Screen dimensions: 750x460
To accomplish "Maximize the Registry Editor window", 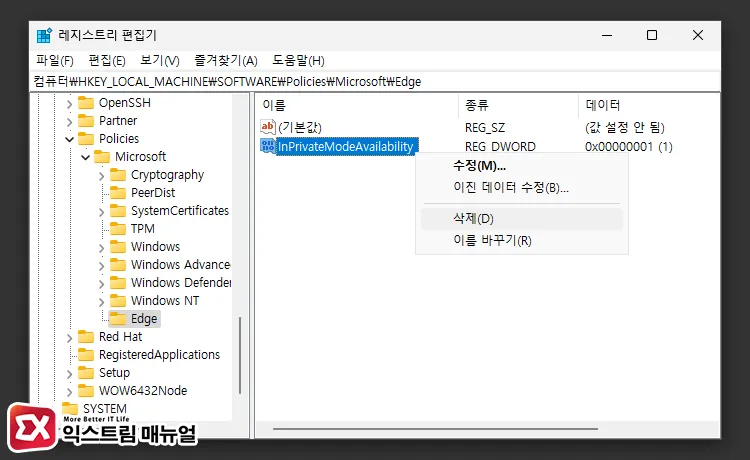I will (x=651, y=35).
